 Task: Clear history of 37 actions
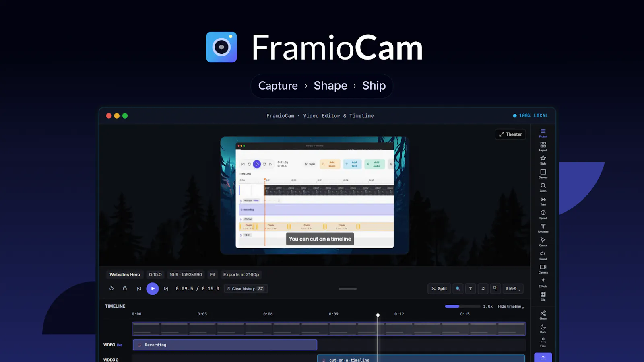coord(246,289)
